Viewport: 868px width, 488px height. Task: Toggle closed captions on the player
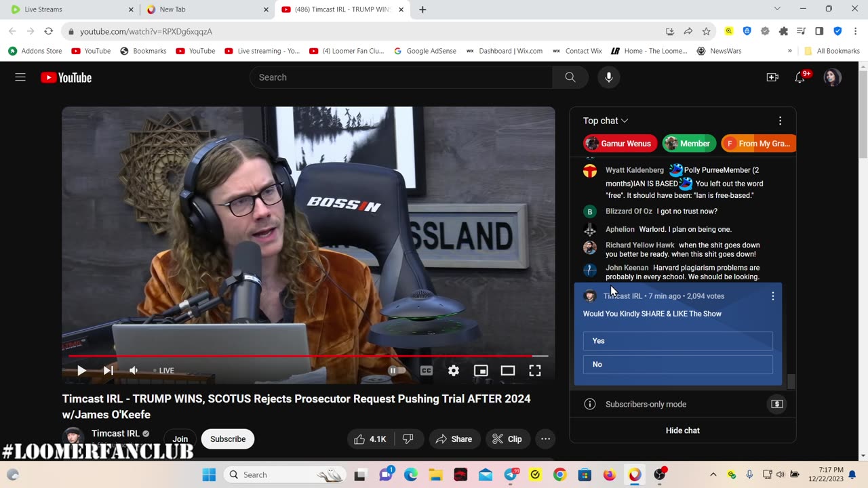tap(427, 370)
